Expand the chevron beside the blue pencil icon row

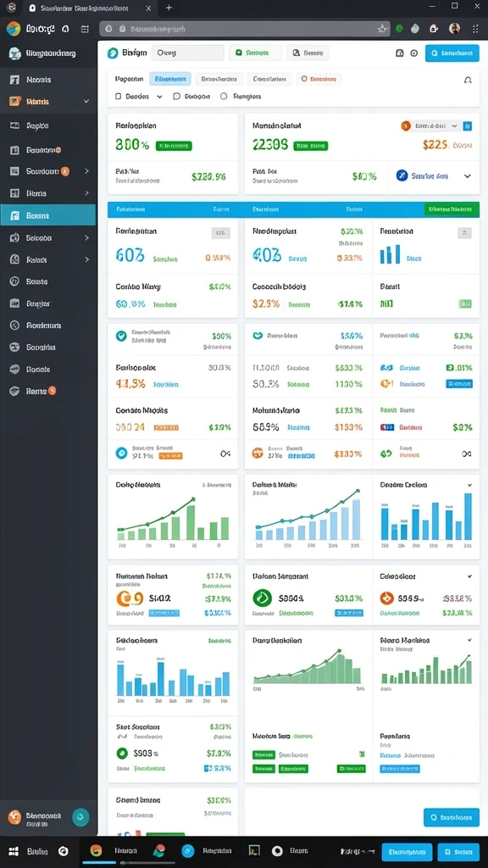click(468, 176)
